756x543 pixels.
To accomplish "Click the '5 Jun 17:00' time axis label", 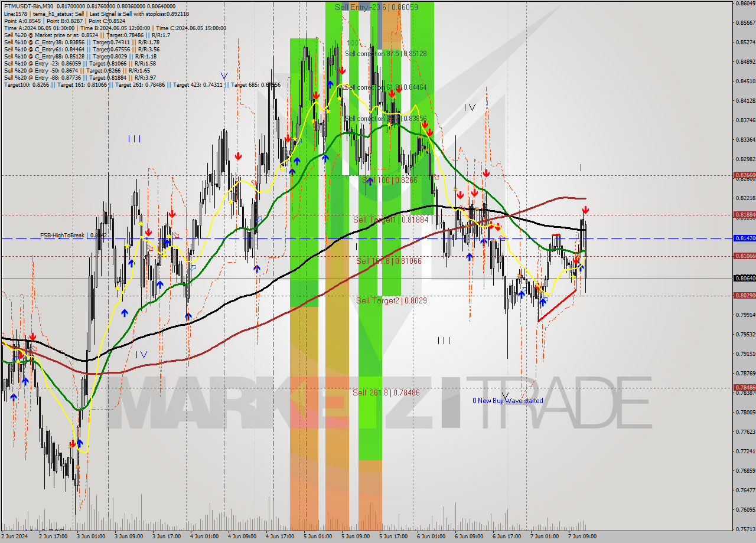I will pos(393,537).
